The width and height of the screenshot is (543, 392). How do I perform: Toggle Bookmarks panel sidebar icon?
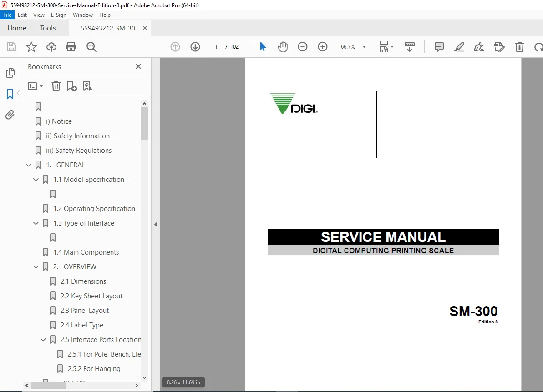10,94
